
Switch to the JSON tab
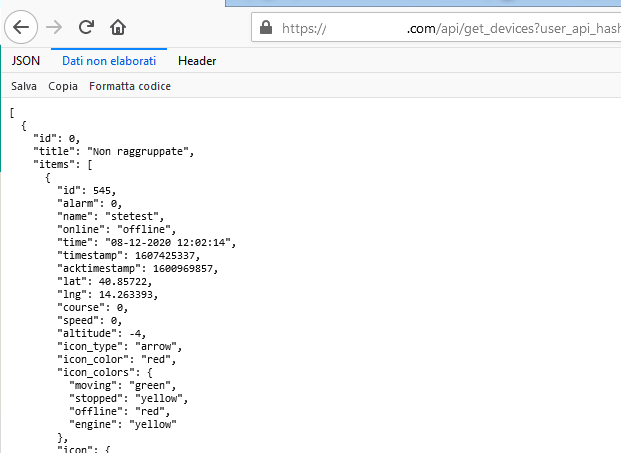click(x=25, y=61)
